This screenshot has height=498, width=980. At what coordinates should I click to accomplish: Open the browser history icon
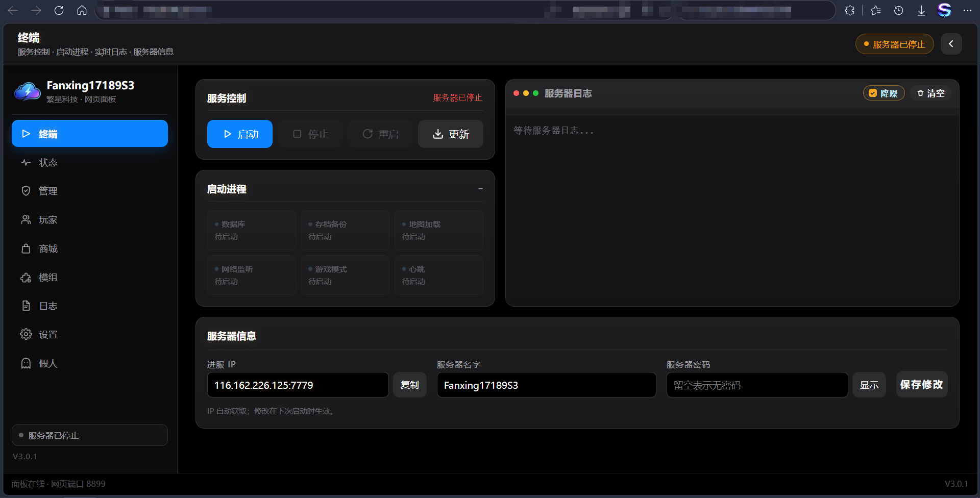point(899,10)
